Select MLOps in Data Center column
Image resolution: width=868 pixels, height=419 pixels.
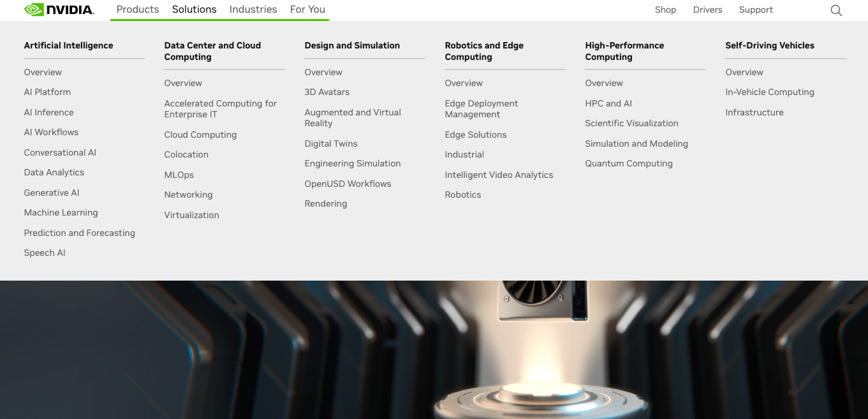click(179, 174)
